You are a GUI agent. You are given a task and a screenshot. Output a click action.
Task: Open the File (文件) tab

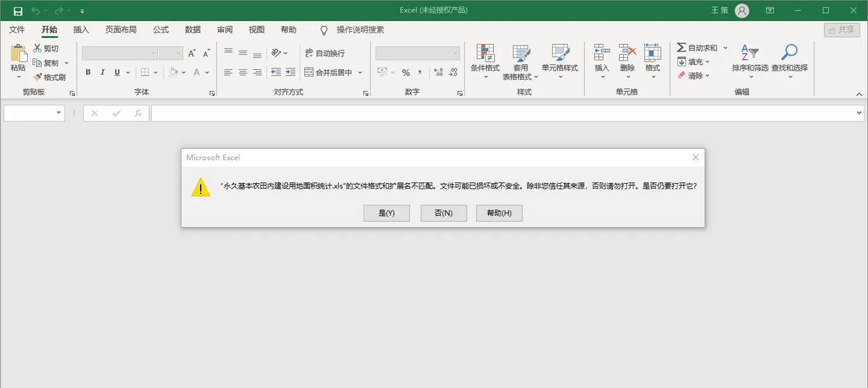tap(17, 30)
